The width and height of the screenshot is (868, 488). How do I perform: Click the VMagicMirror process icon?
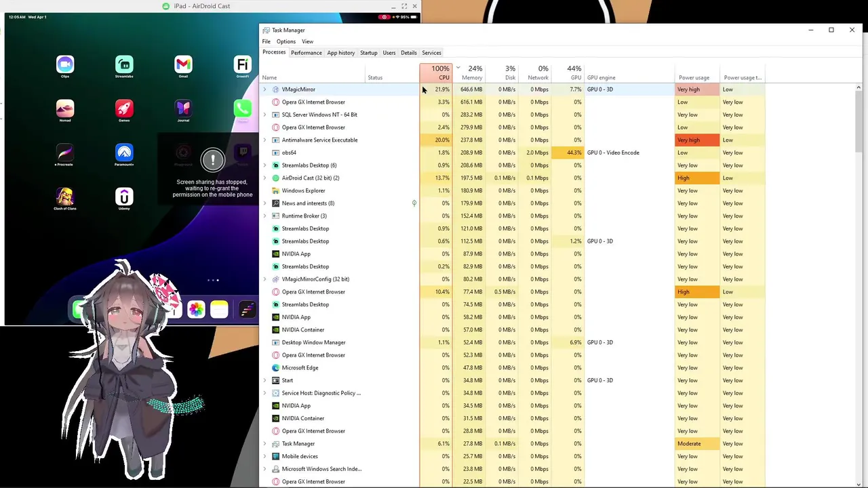(x=275, y=89)
